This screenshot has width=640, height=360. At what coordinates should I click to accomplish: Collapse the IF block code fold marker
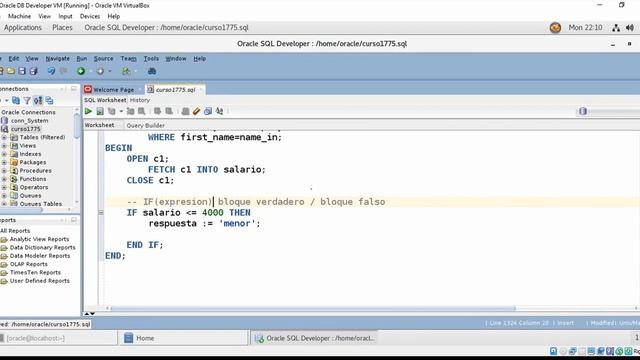pos(101,213)
